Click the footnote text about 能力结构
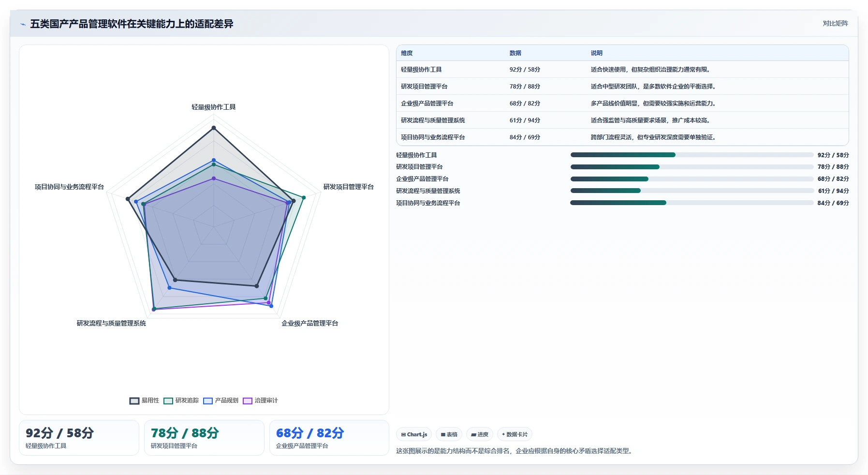Screen dimensions: 868x475 pyautogui.click(x=515, y=451)
